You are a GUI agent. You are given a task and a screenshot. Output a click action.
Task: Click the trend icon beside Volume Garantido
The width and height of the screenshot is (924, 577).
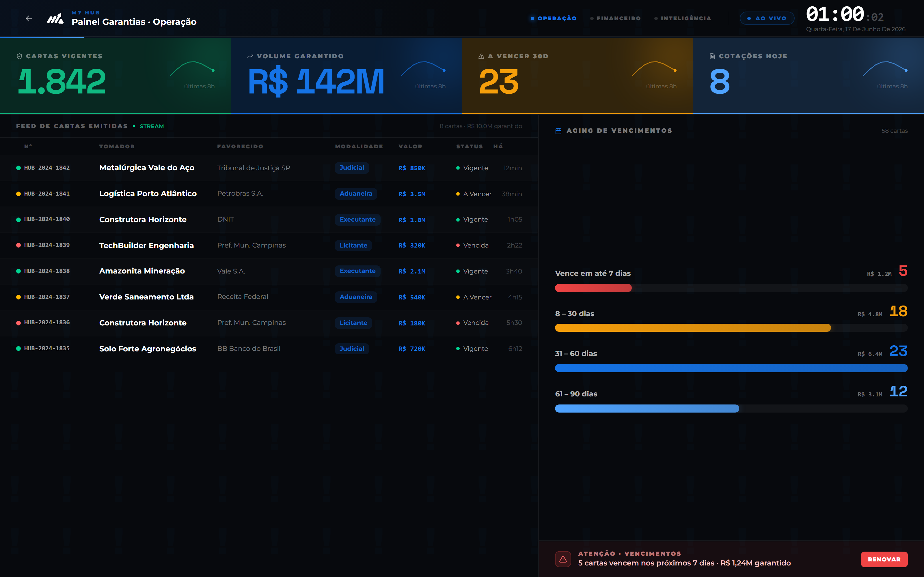[250, 57]
